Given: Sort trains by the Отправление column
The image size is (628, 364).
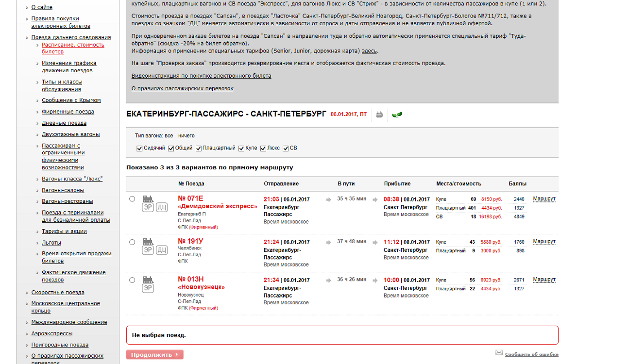Looking at the screenshot, I should click(x=281, y=184).
